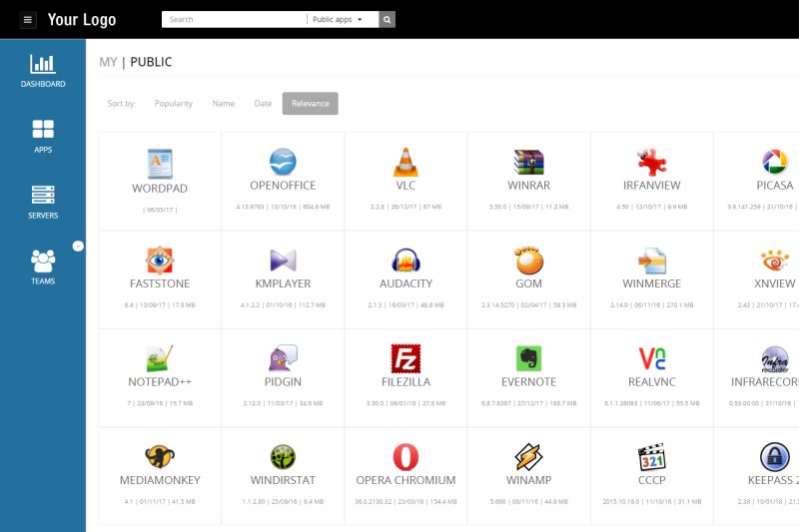Click the KMPlayer purple icon
The image size is (799, 532).
pyautogui.click(x=283, y=261)
